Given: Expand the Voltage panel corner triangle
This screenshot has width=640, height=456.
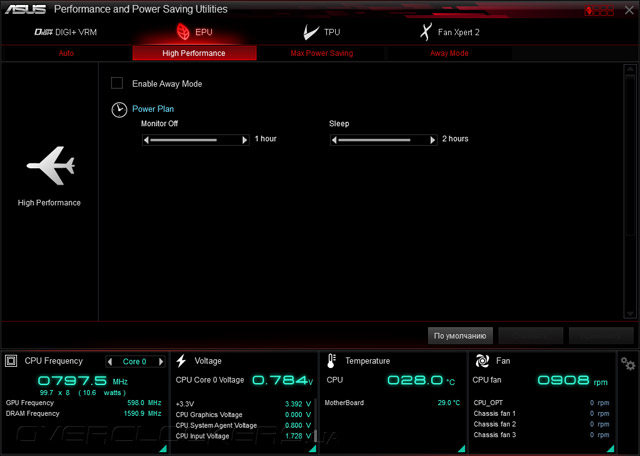Looking at the screenshot, I should pos(312,449).
